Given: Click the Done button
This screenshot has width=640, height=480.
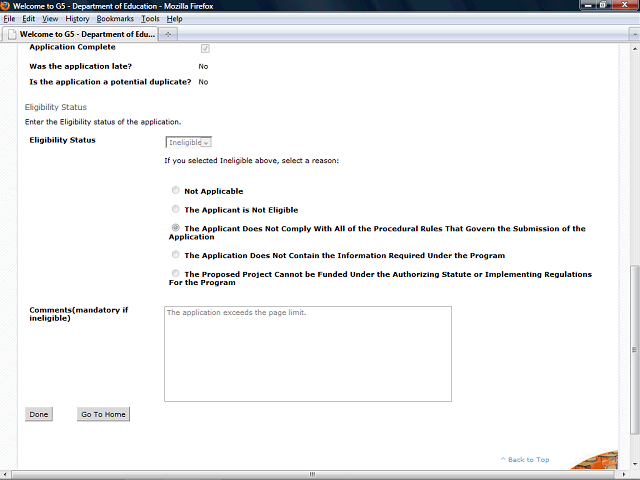Looking at the screenshot, I should (39, 414).
